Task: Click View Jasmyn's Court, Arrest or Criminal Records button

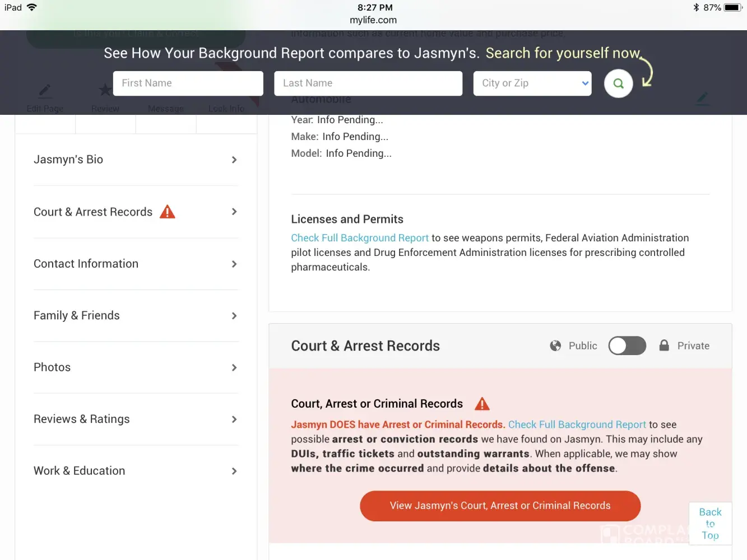Action: (500, 506)
